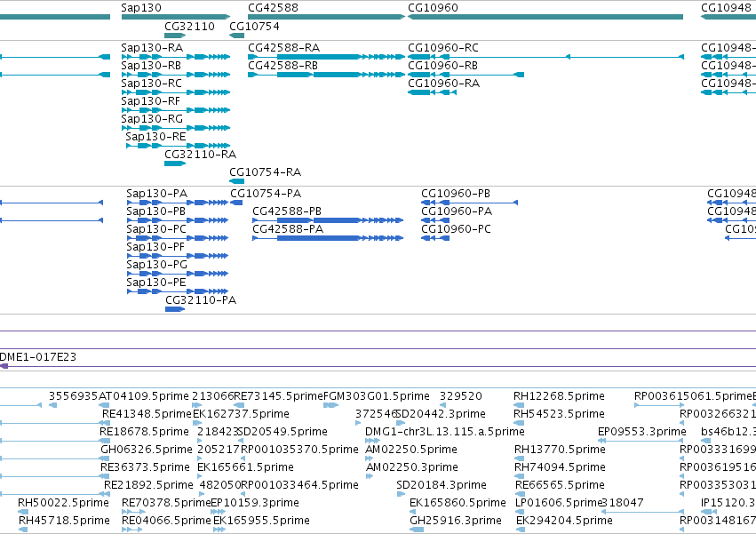
Task: Open the Sap130-RE transcript label
Action: (x=155, y=137)
